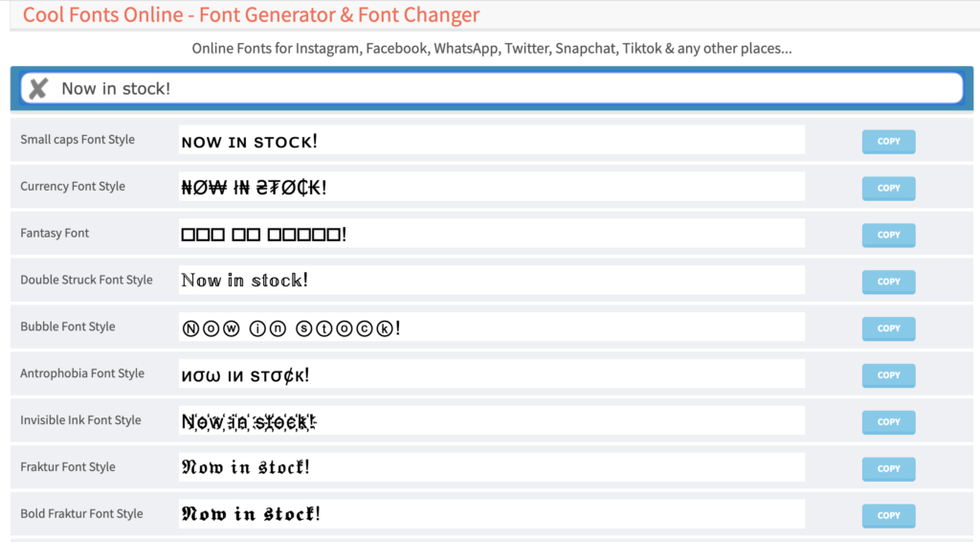Copy the Fraktur font style text
This screenshot has width=980, height=542.
(888, 469)
